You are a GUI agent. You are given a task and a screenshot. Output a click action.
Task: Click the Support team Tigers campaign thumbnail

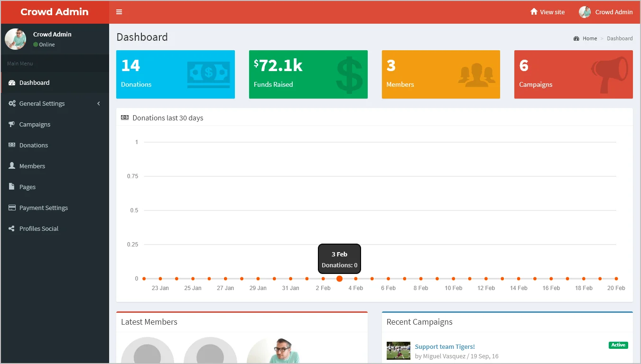click(x=399, y=351)
